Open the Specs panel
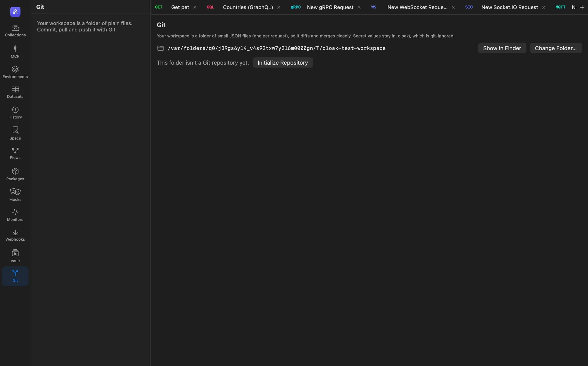Viewport: 588px width, 366px height. (x=15, y=133)
